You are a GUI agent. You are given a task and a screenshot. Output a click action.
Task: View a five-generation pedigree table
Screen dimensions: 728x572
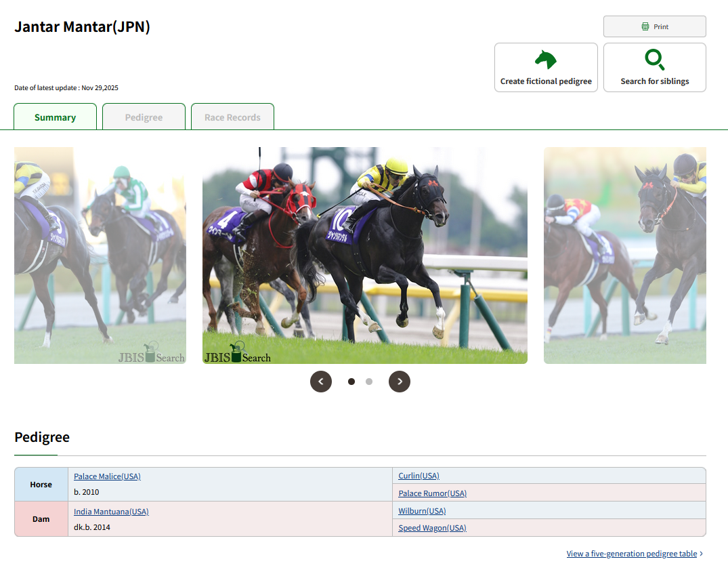(x=631, y=554)
